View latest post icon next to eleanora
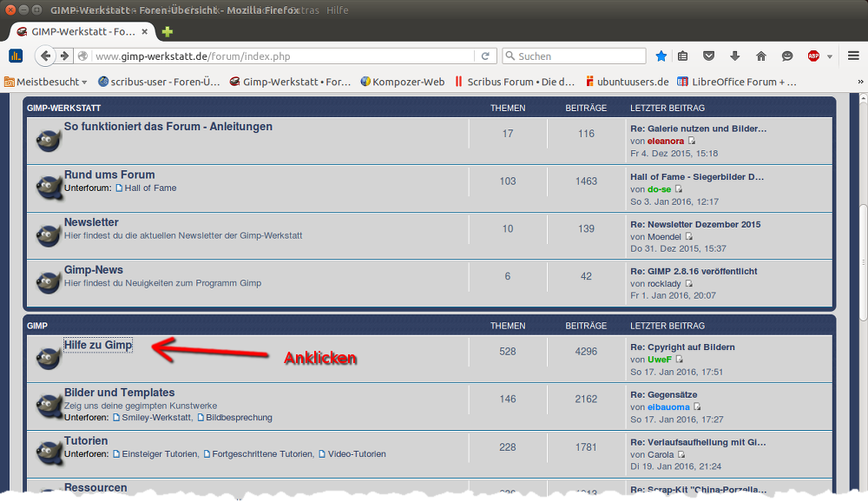The height and width of the screenshot is (502, 868). click(692, 141)
